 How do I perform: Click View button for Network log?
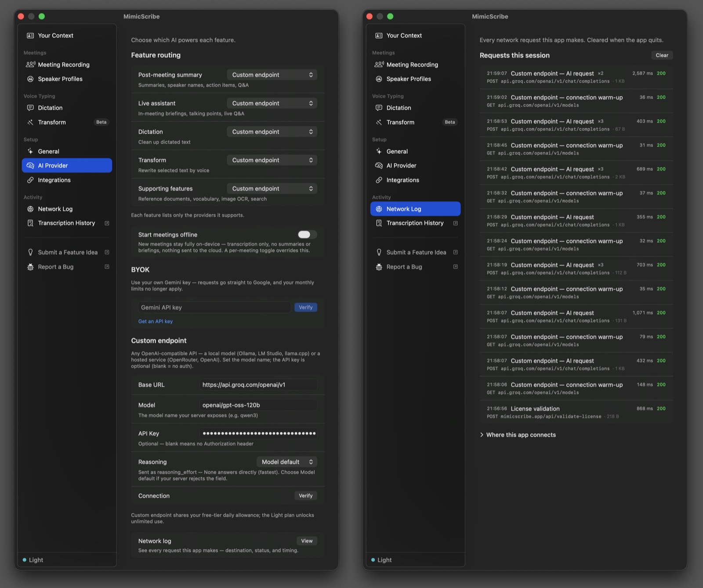307,541
